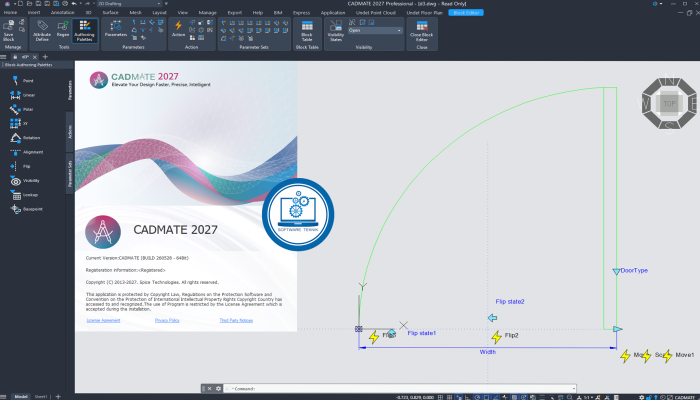Toggle polar tracking in status bar
Image resolution: width=700 pixels, height=400 pixels.
477,397
